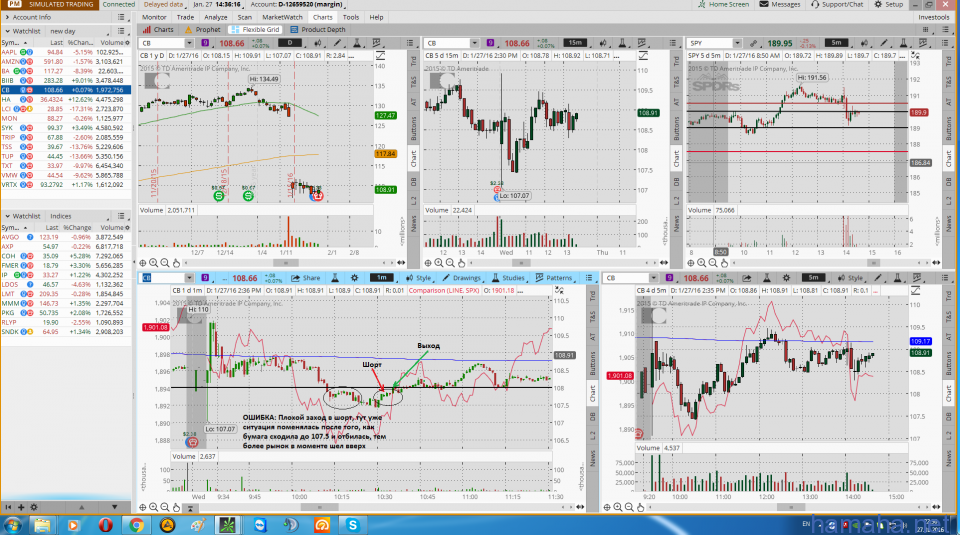Click the style candlestick icon on the daily CB chart
The width and height of the screenshot is (960, 535).
(317, 43)
